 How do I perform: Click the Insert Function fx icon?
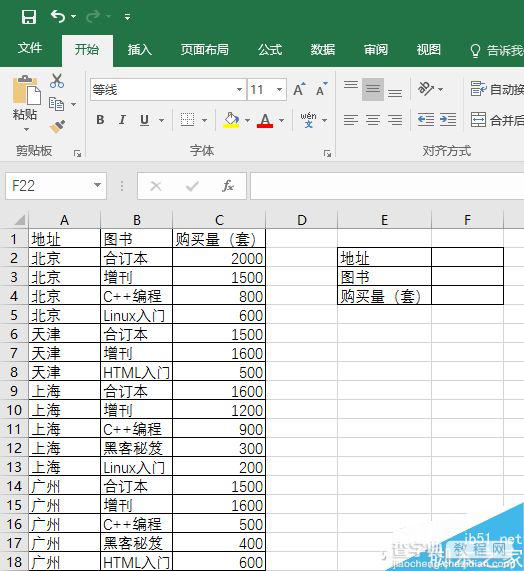click(228, 186)
